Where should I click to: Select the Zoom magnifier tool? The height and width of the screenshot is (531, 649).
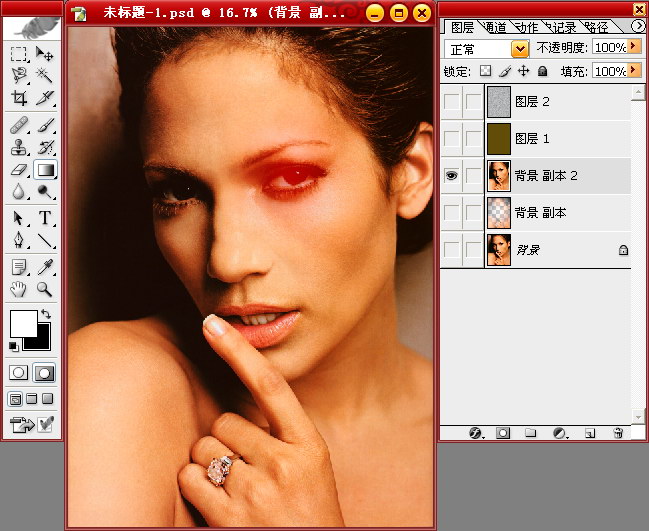point(44,289)
